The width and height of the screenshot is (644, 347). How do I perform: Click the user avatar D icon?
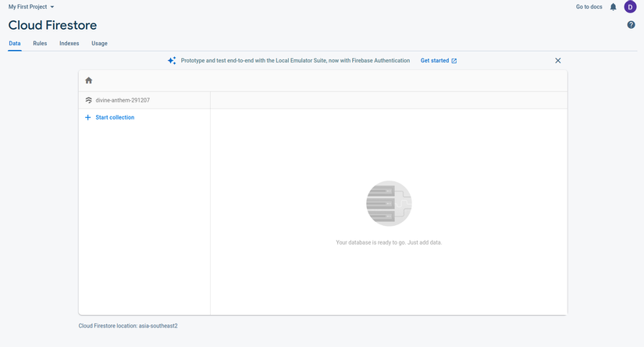click(x=630, y=7)
